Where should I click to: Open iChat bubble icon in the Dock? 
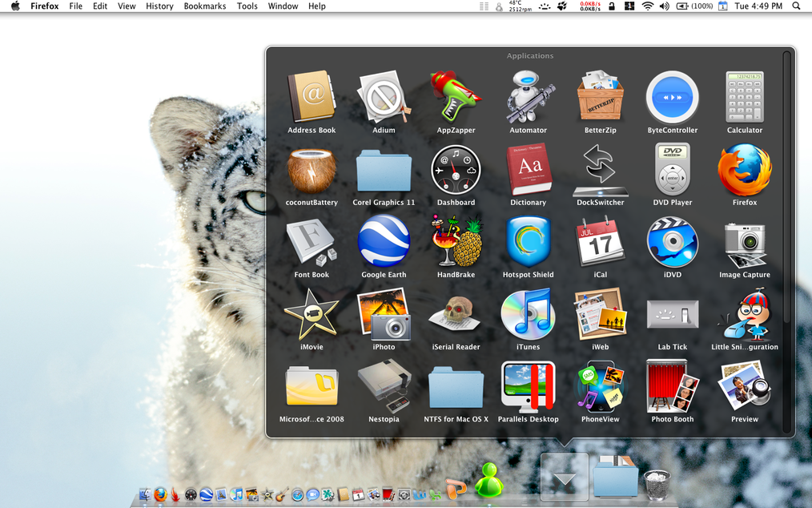click(x=312, y=494)
